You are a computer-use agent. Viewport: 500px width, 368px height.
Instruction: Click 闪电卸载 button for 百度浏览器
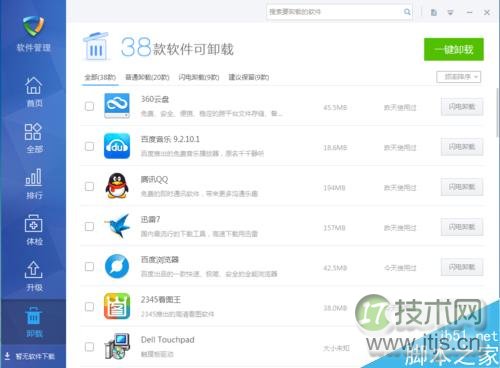(462, 267)
